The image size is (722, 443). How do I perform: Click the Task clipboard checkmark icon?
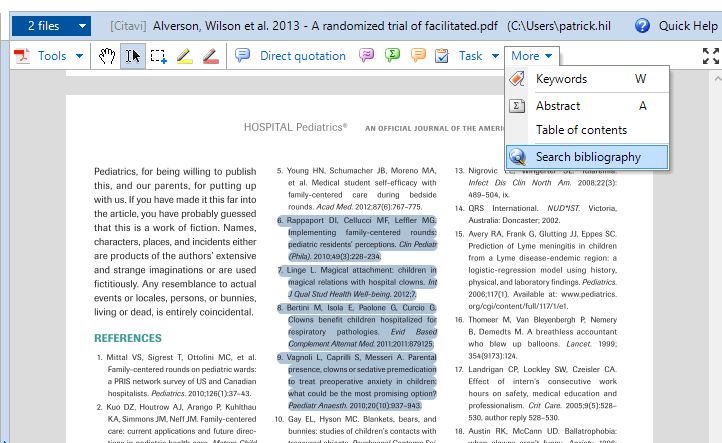[442, 56]
